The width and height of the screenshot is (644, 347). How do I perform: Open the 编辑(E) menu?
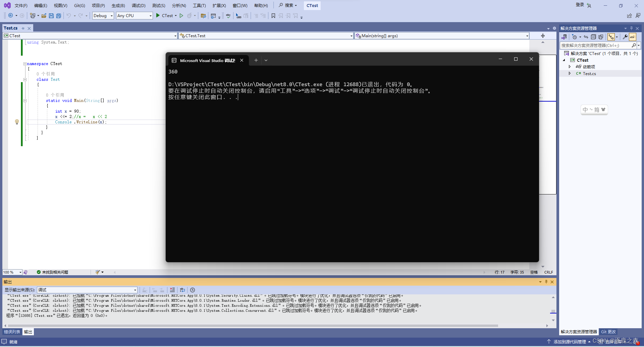coord(41,5)
